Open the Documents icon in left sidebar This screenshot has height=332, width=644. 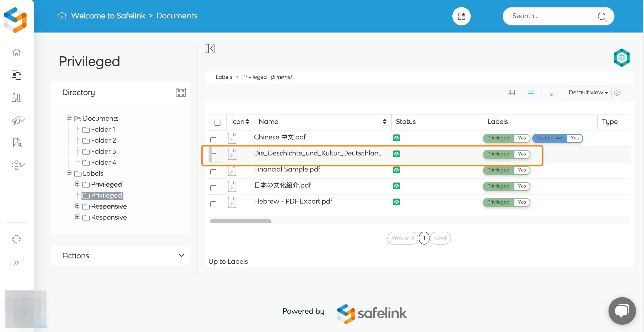[x=16, y=75]
